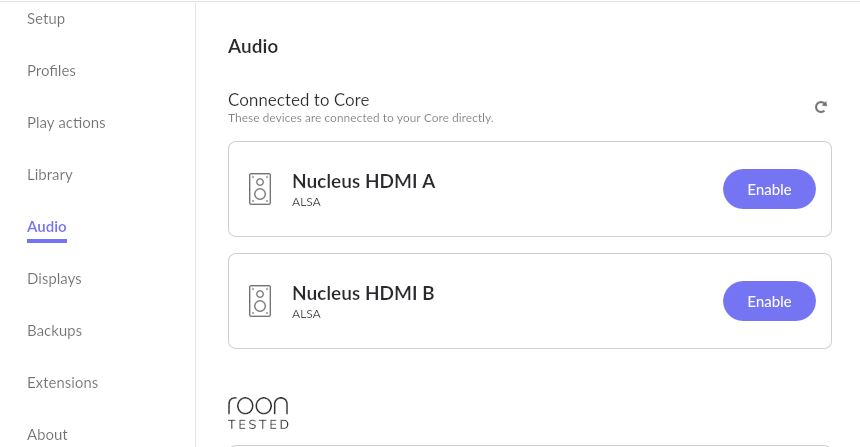Open the Displays settings page

tap(54, 279)
